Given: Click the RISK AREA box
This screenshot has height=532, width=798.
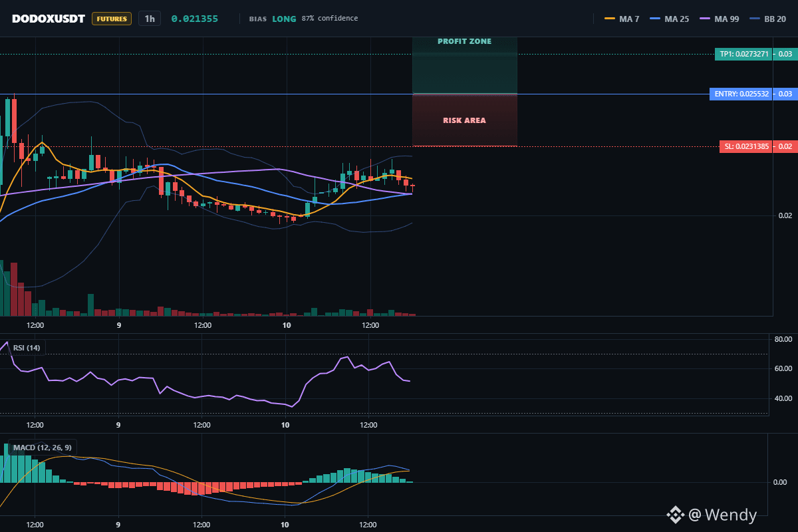Looking at the screenshot, I should click(x=465, y=120).
